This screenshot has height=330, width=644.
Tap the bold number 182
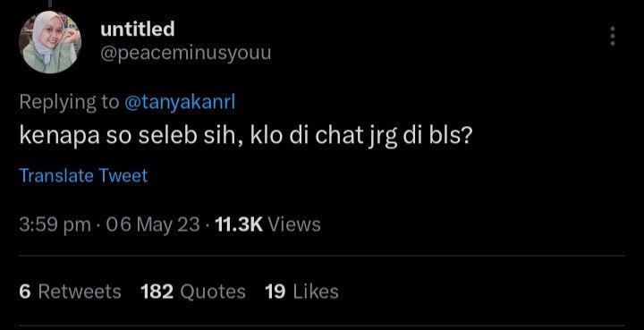[x=157, y=292]
